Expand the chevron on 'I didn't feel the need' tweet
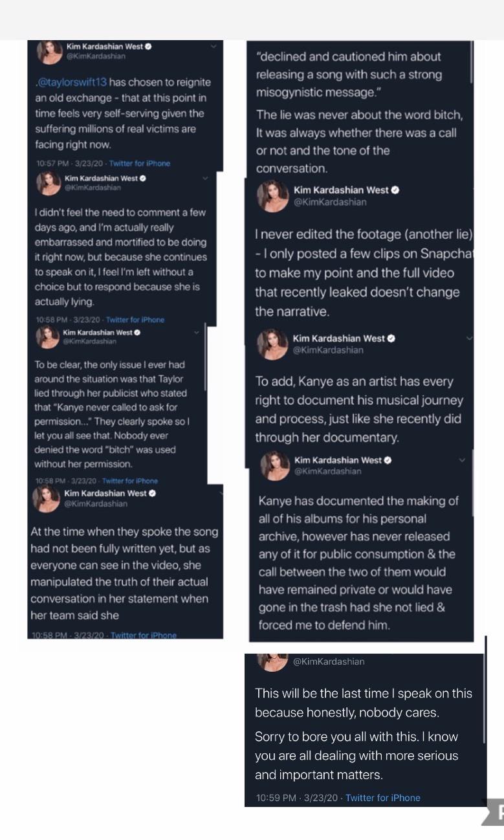 pos(205,178)
